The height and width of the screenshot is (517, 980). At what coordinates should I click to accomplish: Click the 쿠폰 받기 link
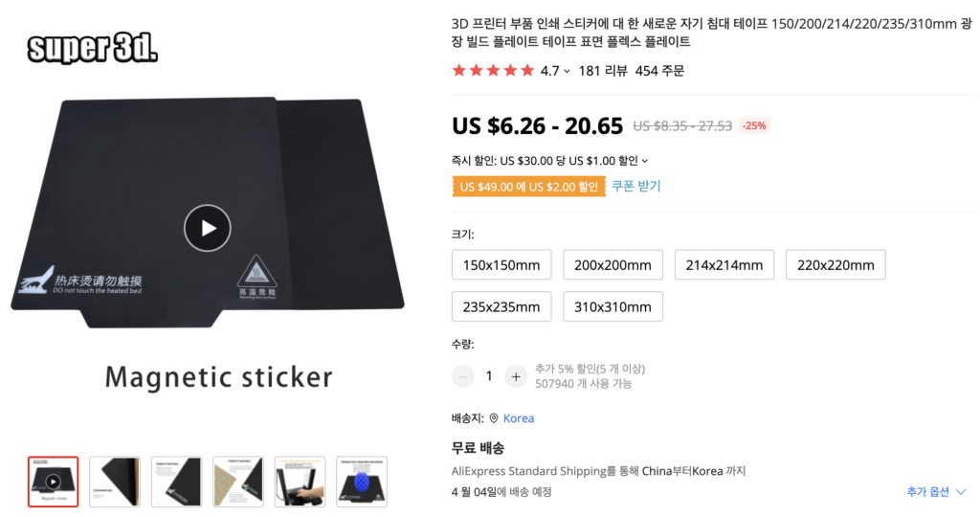coord(636,186)
